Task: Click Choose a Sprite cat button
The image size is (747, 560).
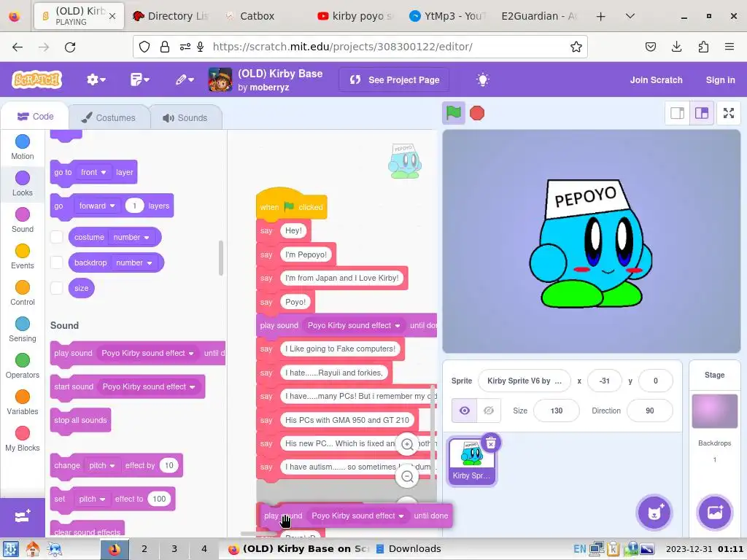Action: (654, 513)
